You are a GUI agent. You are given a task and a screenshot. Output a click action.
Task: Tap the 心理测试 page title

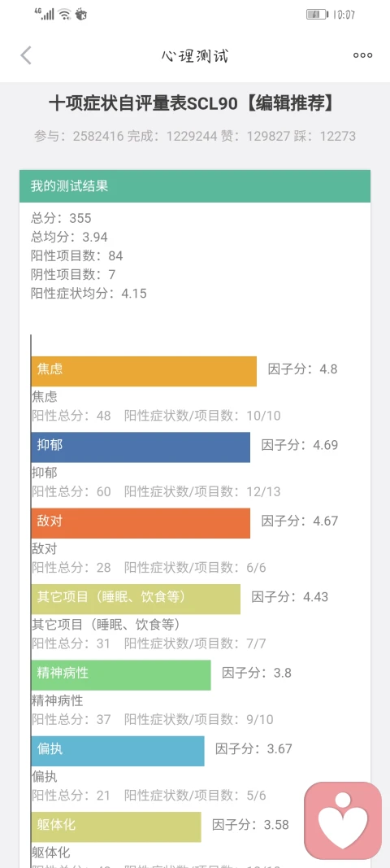point(195,55)
